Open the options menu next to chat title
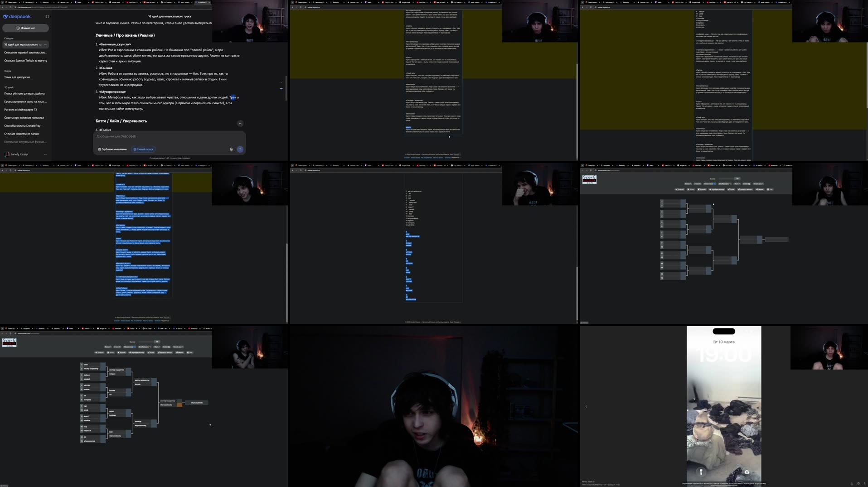 [45, 44]
